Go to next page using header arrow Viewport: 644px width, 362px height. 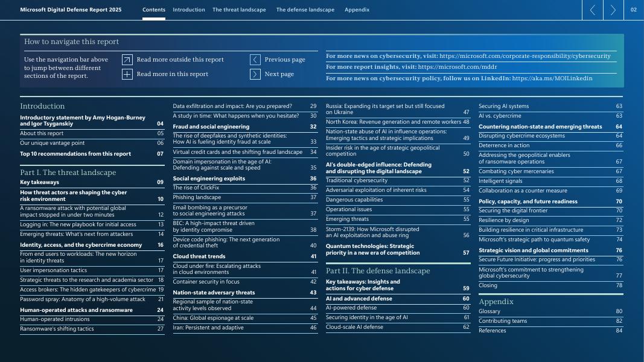pos(613,10)
